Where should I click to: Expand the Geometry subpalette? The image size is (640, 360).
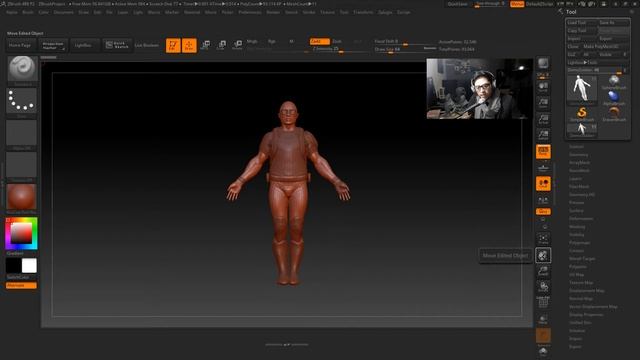(x=579, y=155)
